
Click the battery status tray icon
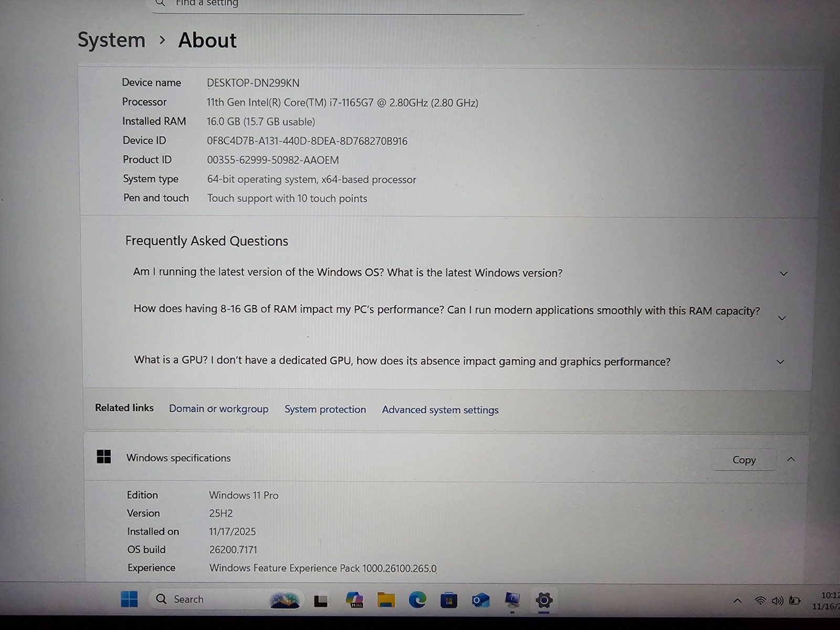click(x=795, y=601)
